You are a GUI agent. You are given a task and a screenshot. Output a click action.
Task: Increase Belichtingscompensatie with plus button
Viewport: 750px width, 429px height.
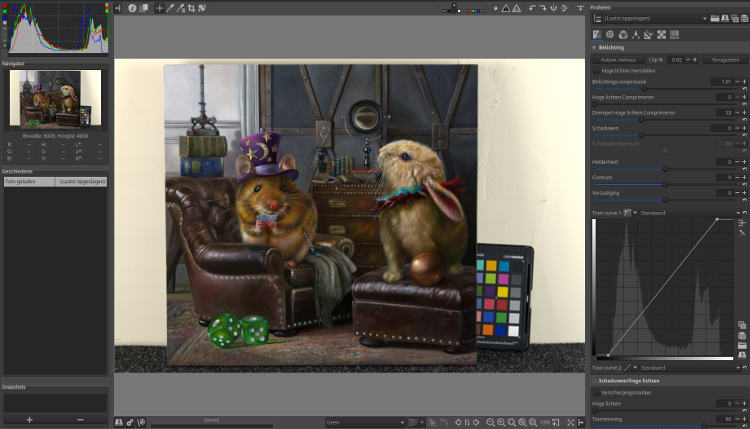(x=744, y=82)
